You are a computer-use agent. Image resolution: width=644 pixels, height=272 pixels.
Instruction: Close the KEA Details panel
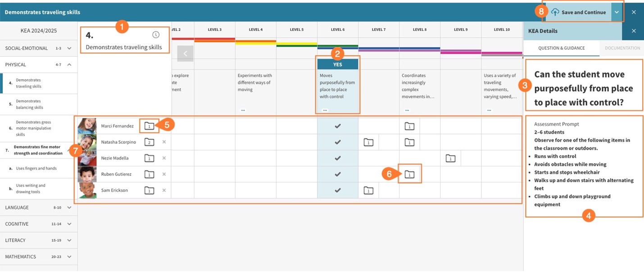633,31
